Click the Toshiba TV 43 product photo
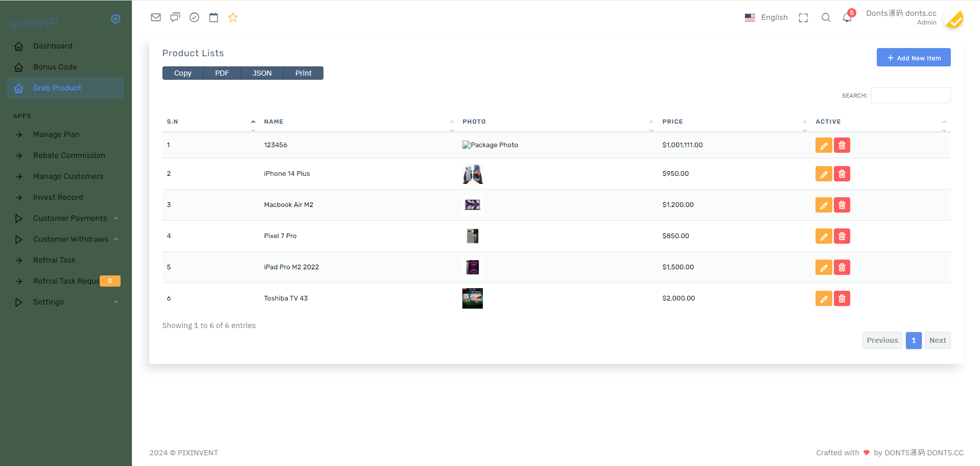Viewport: 980px width, 466px height. coord(473,298)
